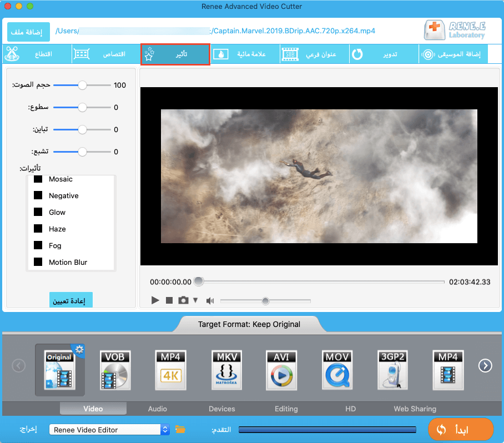The height and width of the screenshot is (443, 504).
Task: Go to previous formats with left arrow
Action: pyautogui.click(x=19, y=365)
